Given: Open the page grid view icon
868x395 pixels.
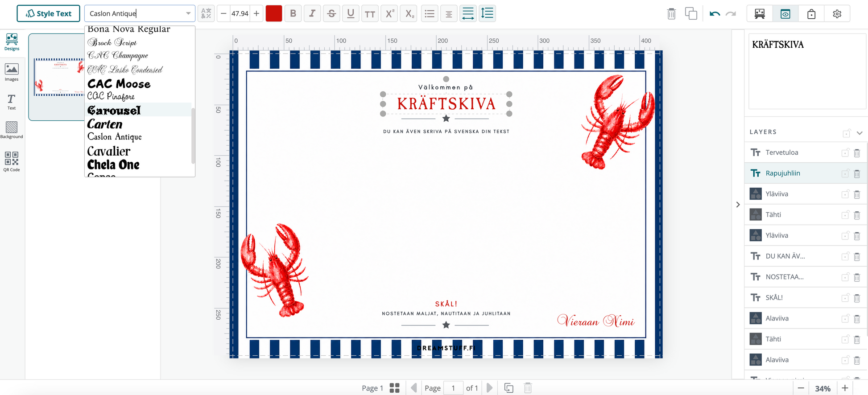Looking at the screenshot, I should point(394,388).
